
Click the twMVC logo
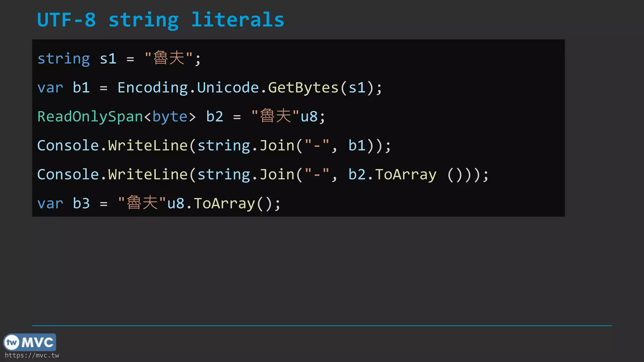[x=30, y=342]
